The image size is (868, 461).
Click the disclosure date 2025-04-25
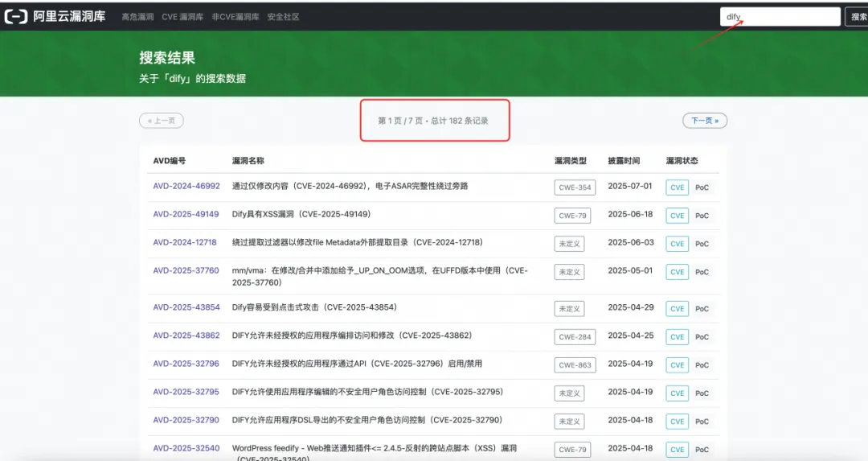631,335
